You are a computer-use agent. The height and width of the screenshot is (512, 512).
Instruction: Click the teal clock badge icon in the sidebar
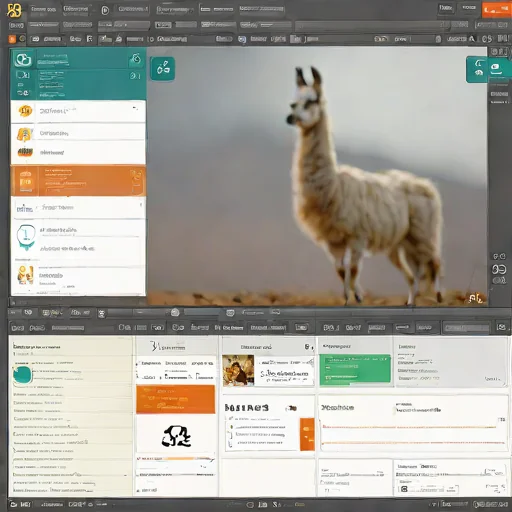[26, 237]
